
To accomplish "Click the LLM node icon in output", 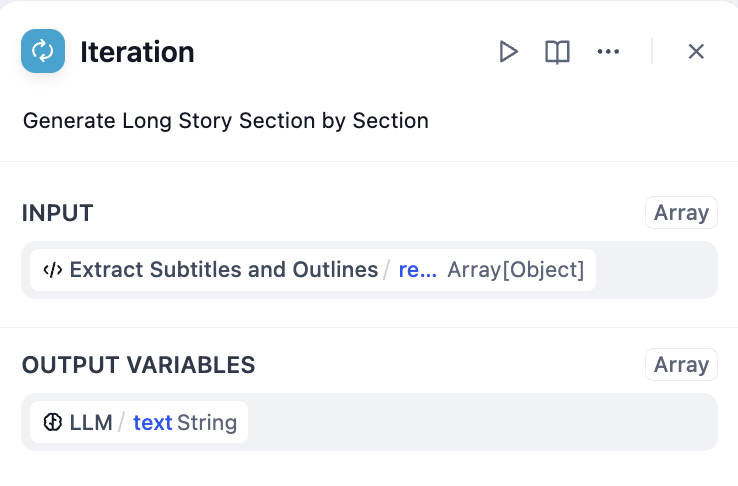I will (x=53, y=422).
